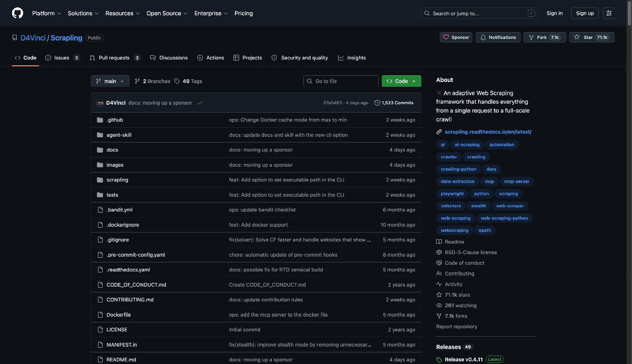Select the Code tab

(x=25, y=58)
